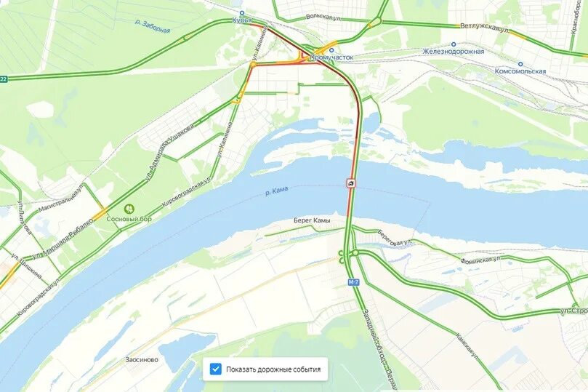Select the Курья station marker
The height and width of the screenshot is (392, 588).
(242, 13)
